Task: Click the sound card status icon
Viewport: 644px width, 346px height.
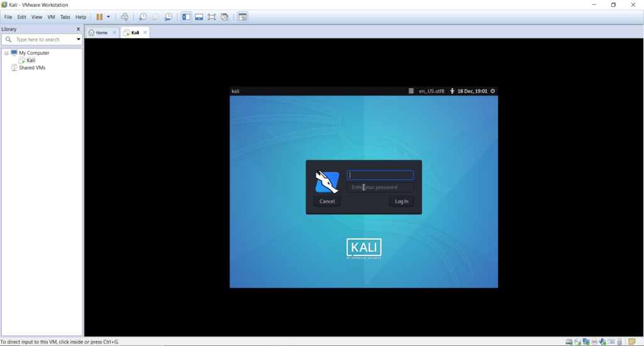Action: click(602, 342)
